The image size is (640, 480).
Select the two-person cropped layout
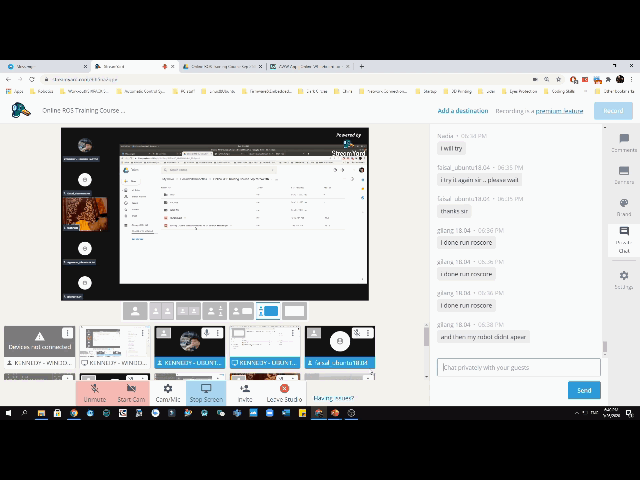[162, 311]
